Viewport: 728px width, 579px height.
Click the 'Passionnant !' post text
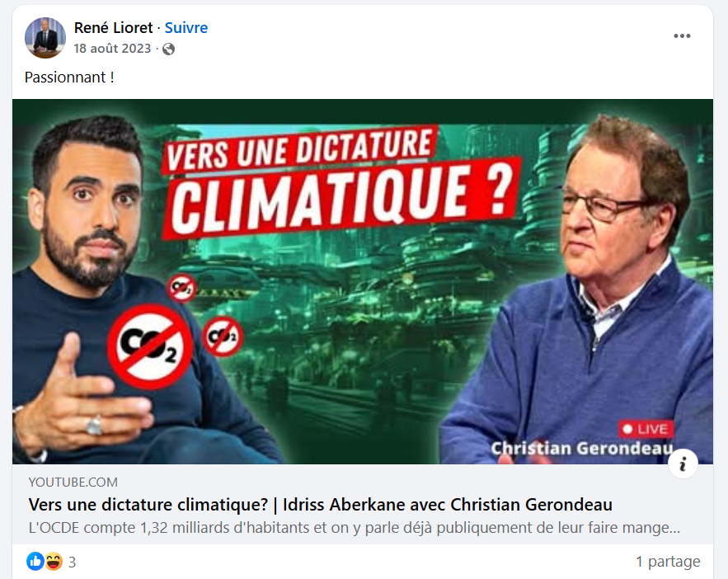(x=69, y=77)
